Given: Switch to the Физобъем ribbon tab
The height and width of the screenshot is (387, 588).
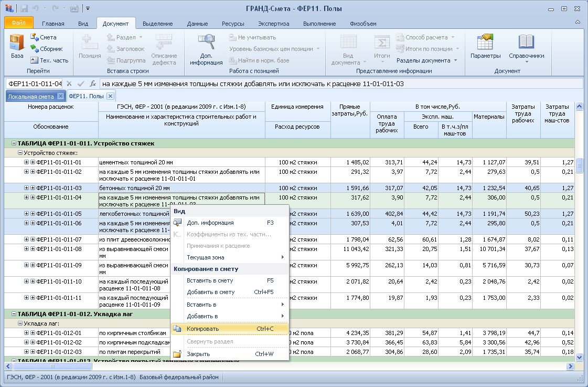Looking at the screenshot, I should (x=363, y=24).
